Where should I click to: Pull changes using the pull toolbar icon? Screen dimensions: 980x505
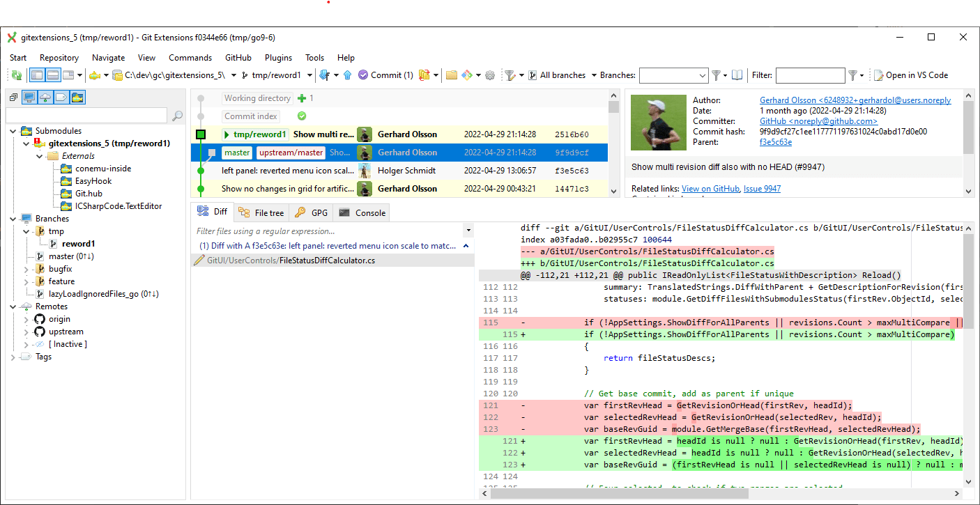pyautogui.click(x=324, y=75)
